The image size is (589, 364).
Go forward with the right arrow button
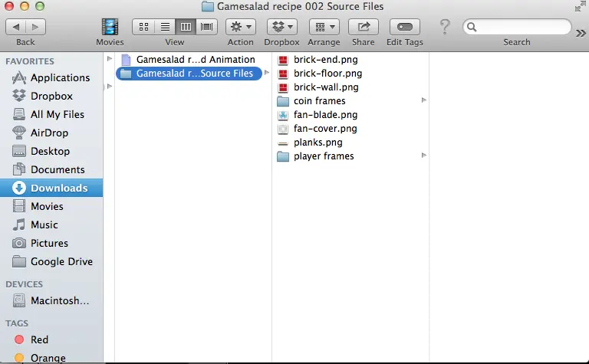click(36, 27)
